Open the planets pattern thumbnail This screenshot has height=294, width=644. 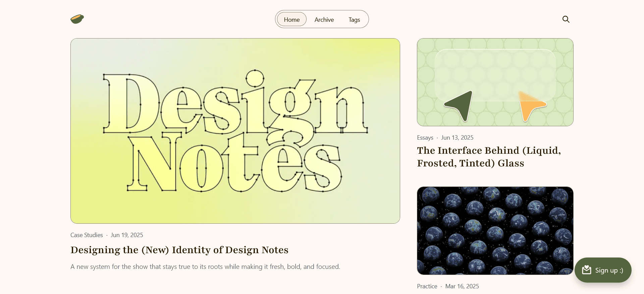coord(495,231)
